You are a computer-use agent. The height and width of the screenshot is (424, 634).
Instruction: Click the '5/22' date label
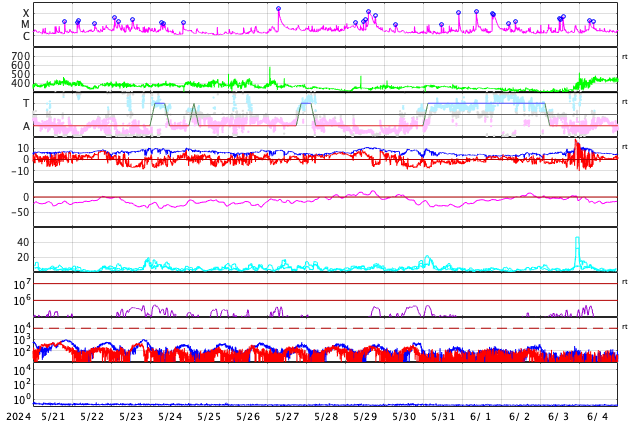click(x=92, y=417)
